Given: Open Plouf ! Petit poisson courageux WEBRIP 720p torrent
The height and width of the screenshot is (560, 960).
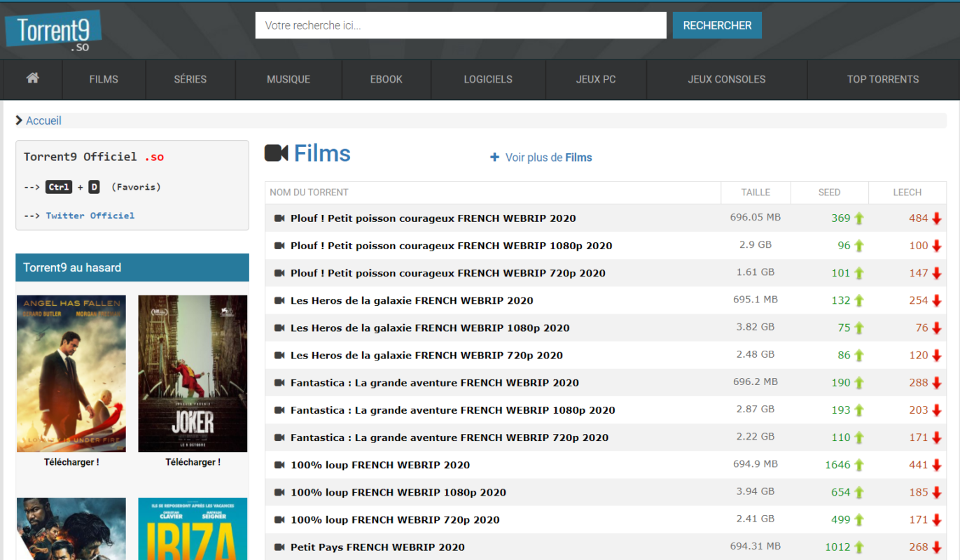Looking at the screenshot, I should tap(448, 273).
